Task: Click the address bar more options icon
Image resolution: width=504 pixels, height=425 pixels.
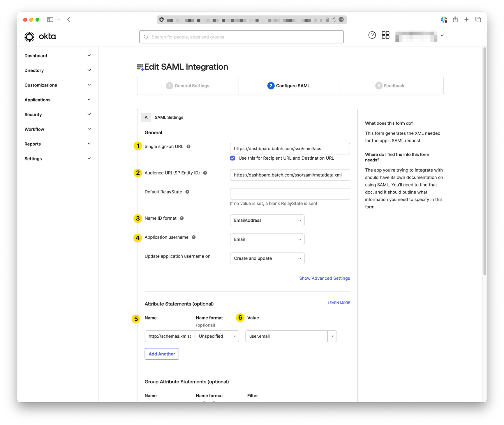Action: [341, 20]
